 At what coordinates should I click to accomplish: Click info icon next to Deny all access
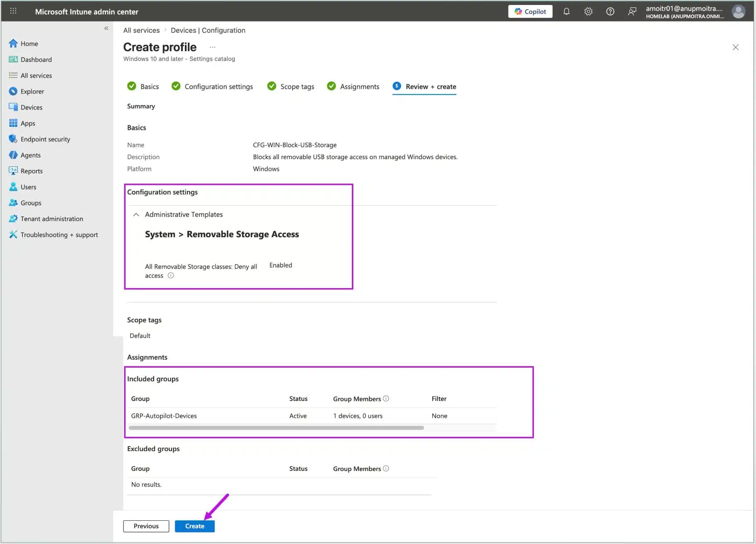click(x=171, y=275)
